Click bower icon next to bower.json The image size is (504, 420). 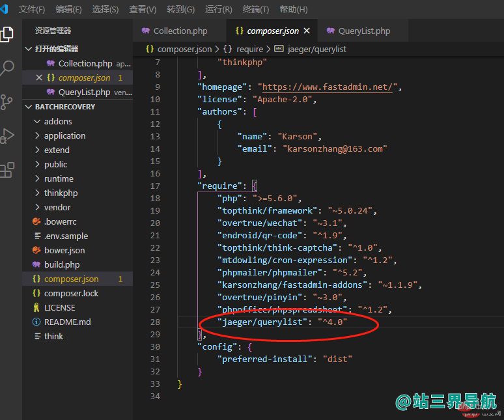(36, 250)
